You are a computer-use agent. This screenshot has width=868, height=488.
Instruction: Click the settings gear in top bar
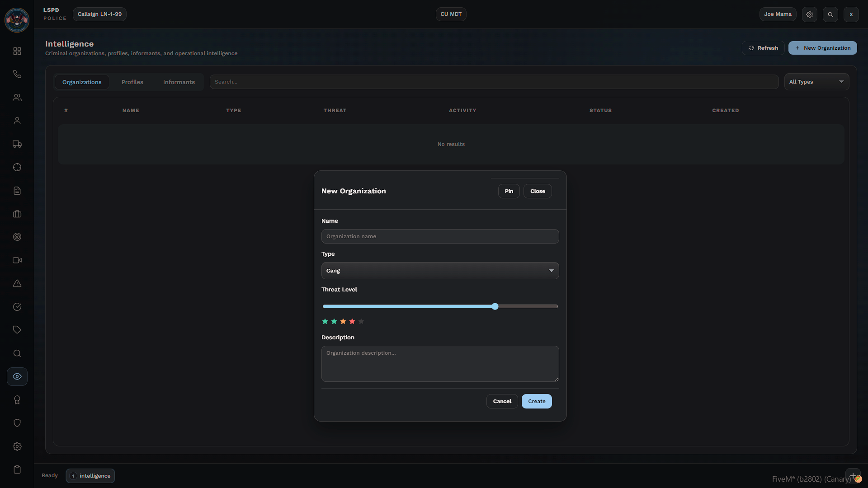809,14
